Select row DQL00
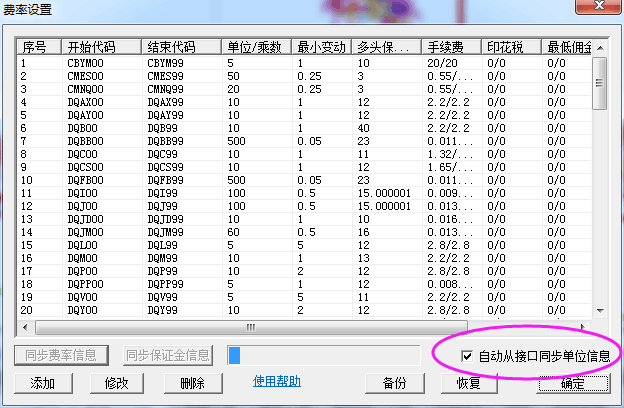The image size is (624, 408). pyautogui.click(x=304, y=245)
